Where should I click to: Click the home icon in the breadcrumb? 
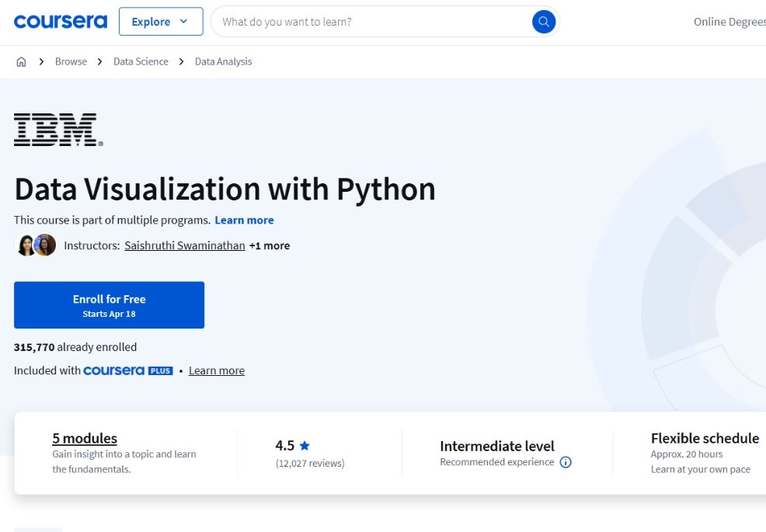point(21,61)
